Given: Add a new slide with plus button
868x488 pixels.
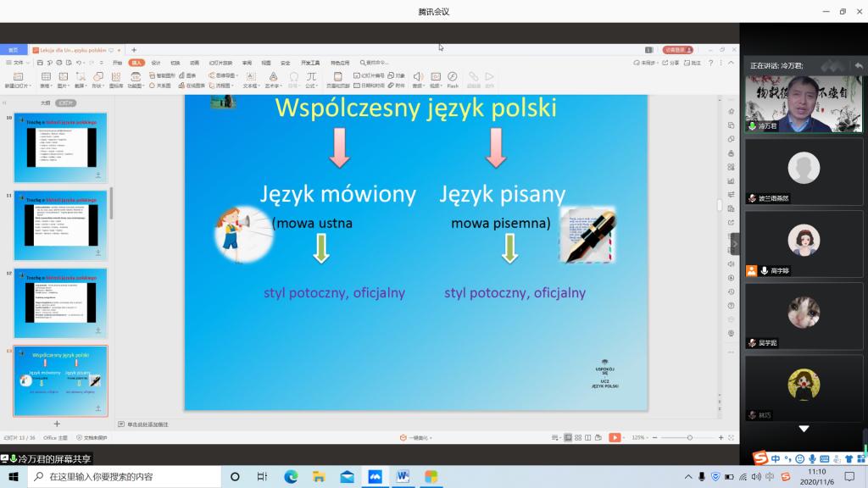Looking at the screenshot, I should pyautogui.click(x=57, y=424).
